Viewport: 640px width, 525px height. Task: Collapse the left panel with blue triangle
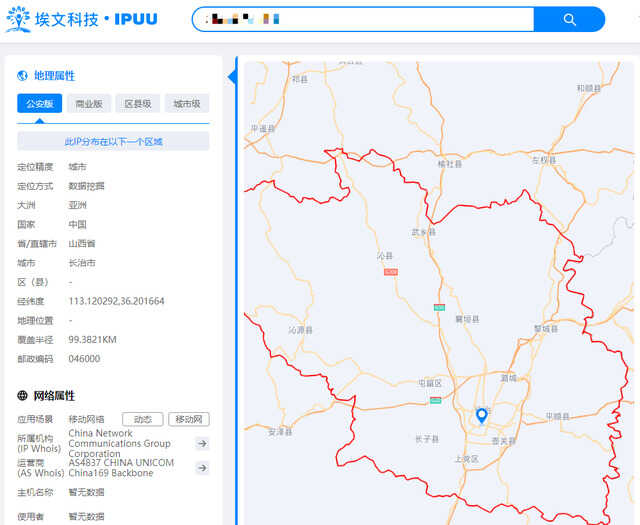(x=233, y=76)
